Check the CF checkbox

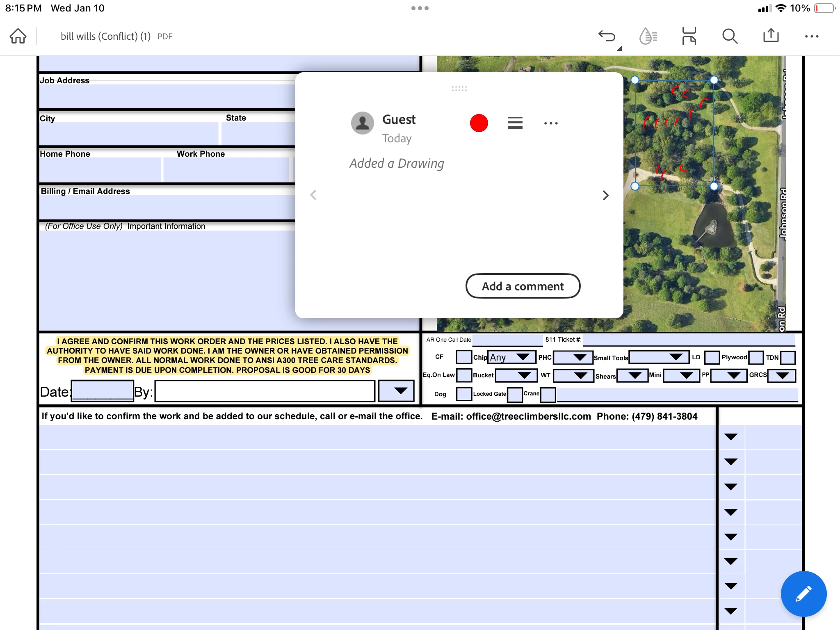click(x=464, y=357)
